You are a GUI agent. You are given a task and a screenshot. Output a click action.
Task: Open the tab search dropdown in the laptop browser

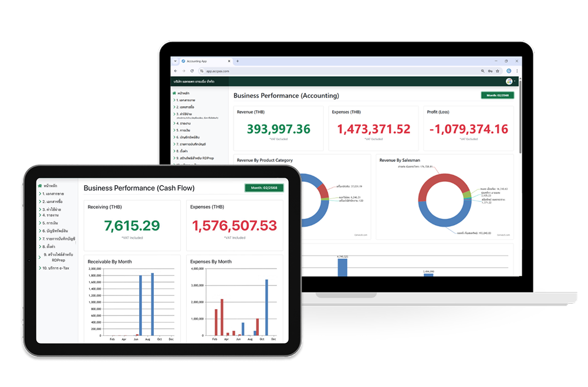pos(175,61)
